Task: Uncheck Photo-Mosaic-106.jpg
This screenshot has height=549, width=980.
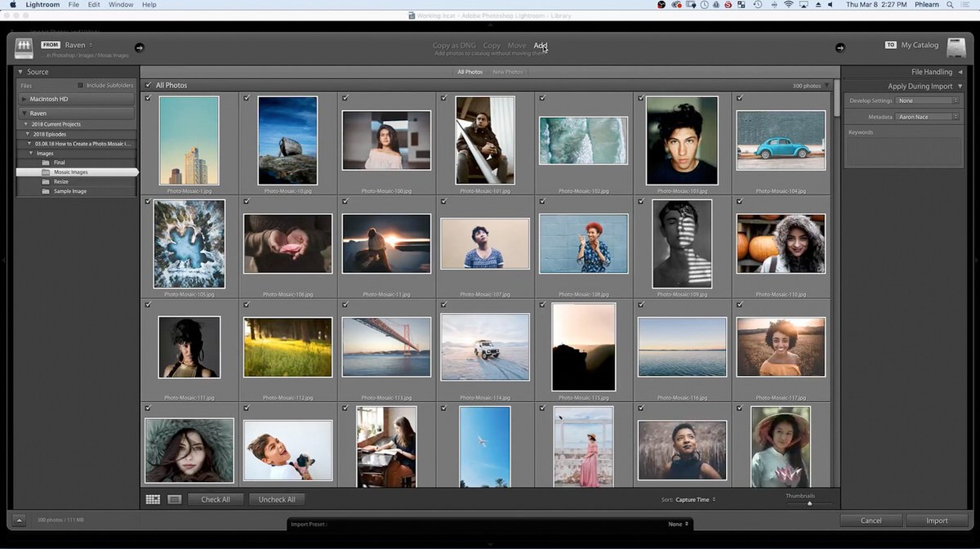Action: (247, 201)
